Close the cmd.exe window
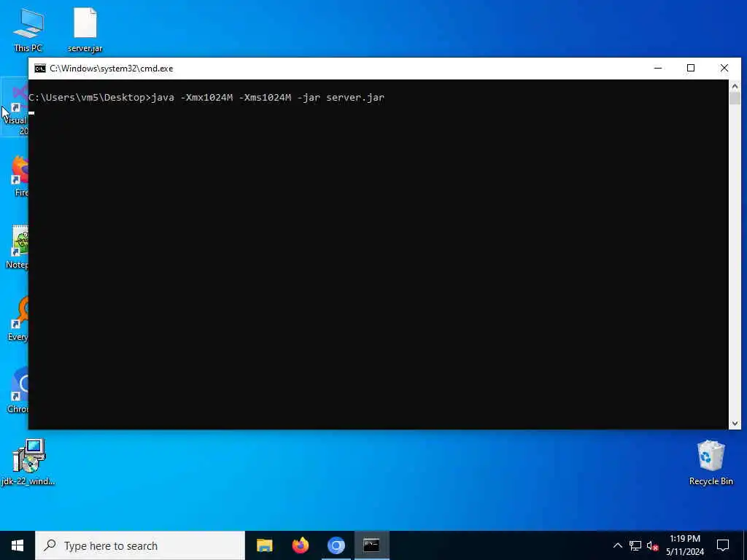The height and width of the screenshot is (560, 747). [x=724, y=68]
